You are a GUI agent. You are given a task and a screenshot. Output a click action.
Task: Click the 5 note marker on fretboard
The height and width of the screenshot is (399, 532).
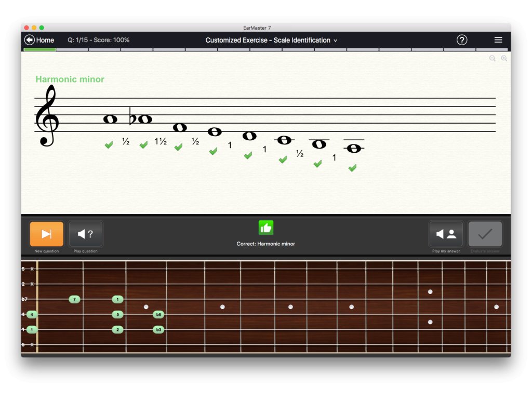[x=117, y=314]
